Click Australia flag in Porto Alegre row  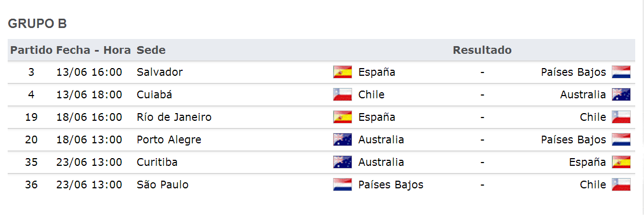342,139
